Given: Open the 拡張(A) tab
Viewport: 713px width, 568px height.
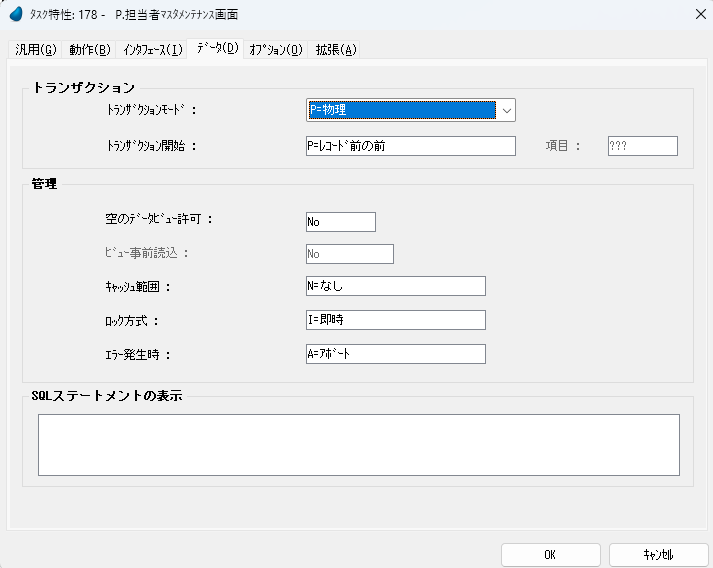Looking at the screenshot, I should point(335,50).
